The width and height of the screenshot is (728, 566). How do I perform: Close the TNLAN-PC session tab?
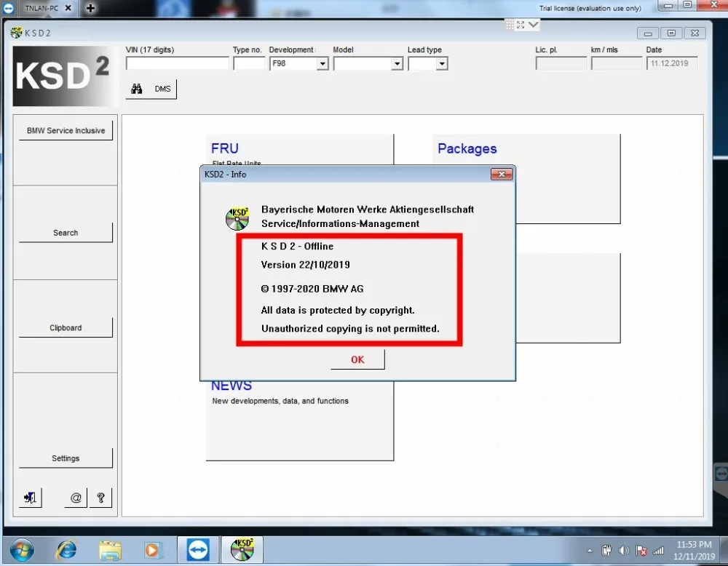(x=68, y=8)
